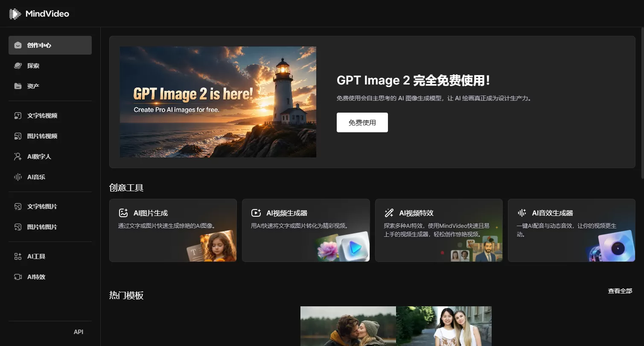Select the 文字转图片 sidebar icon
This screenshot has height=346, width=644.
click(18, 206)
